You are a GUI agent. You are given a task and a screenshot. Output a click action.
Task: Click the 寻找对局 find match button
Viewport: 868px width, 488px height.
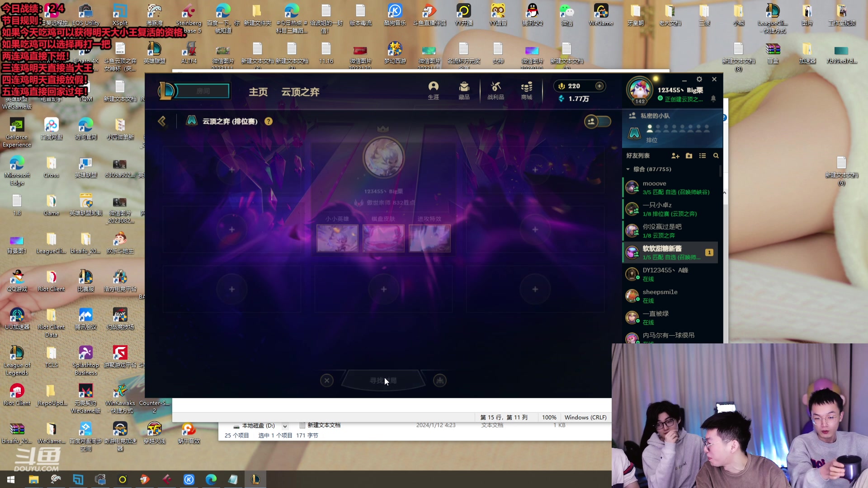point(383,380)
